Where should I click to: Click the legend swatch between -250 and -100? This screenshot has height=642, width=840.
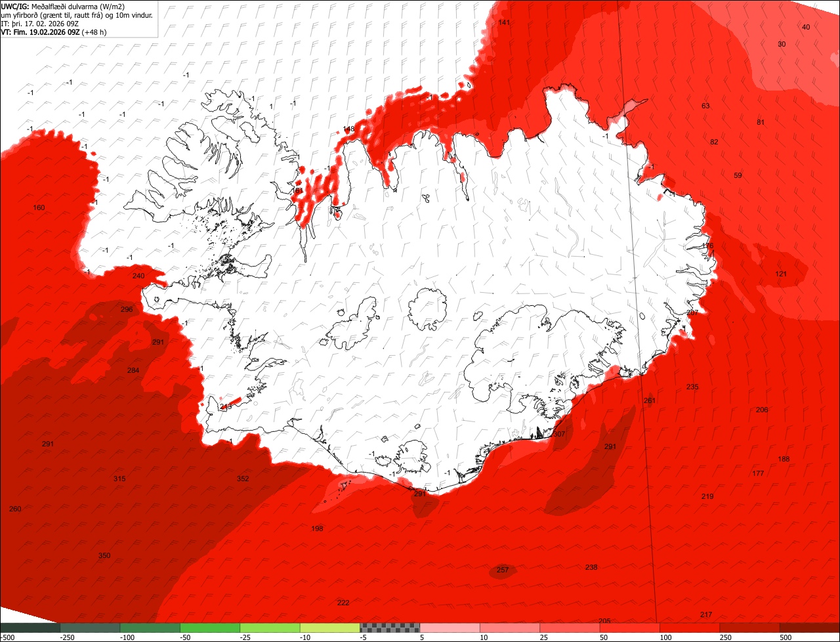[90, 628]
